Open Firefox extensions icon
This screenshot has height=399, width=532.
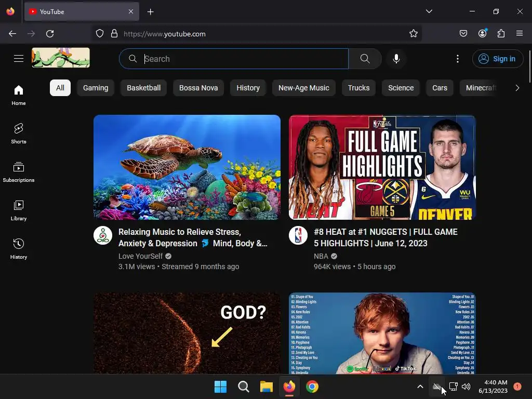tap(501, 33)
